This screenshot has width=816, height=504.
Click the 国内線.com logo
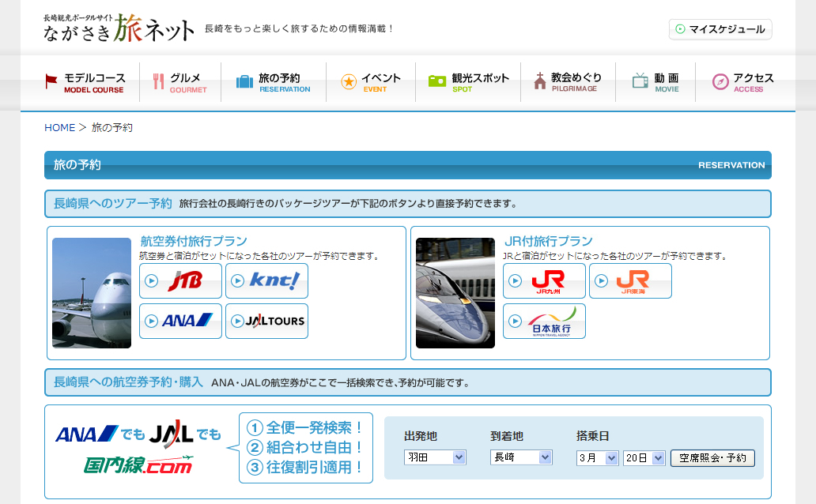click(138, 465)
